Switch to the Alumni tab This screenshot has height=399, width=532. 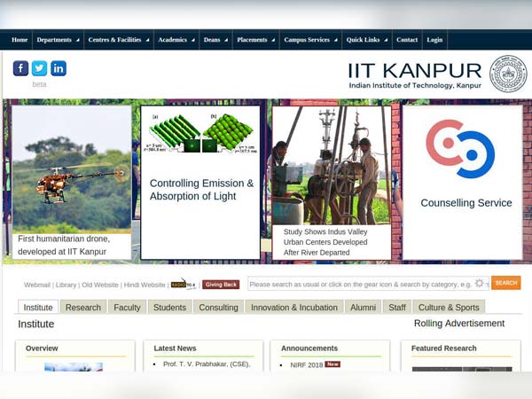tap(363, 307)
